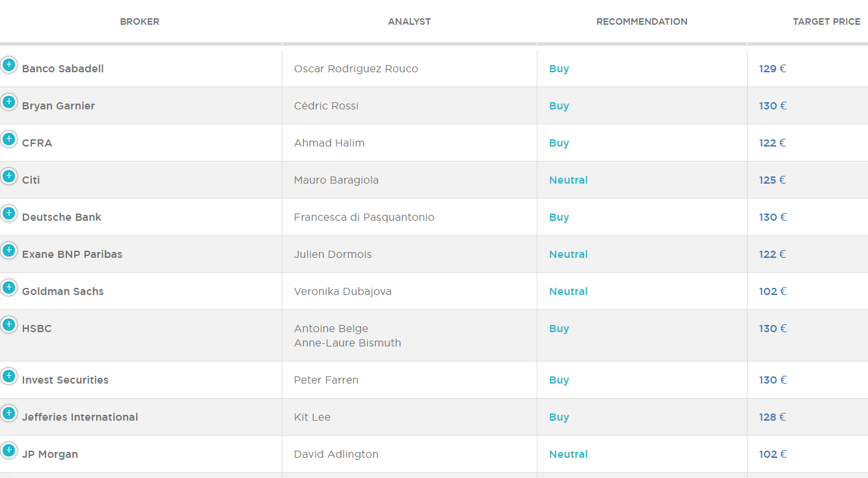The height and width of the screenshot is (478, 868).
Task: Click plus icon next to Exane BNP Paribas
Action: [8, 250]
